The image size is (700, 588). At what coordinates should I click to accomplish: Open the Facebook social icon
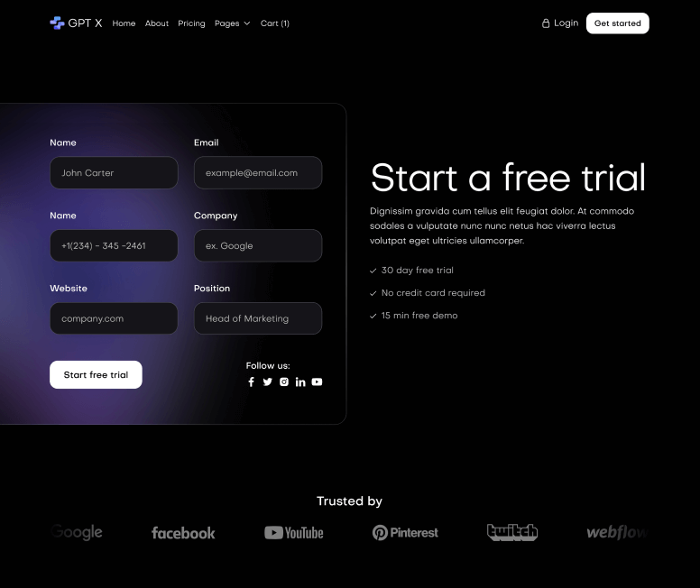pyautogui.click(x=252, y=381)
